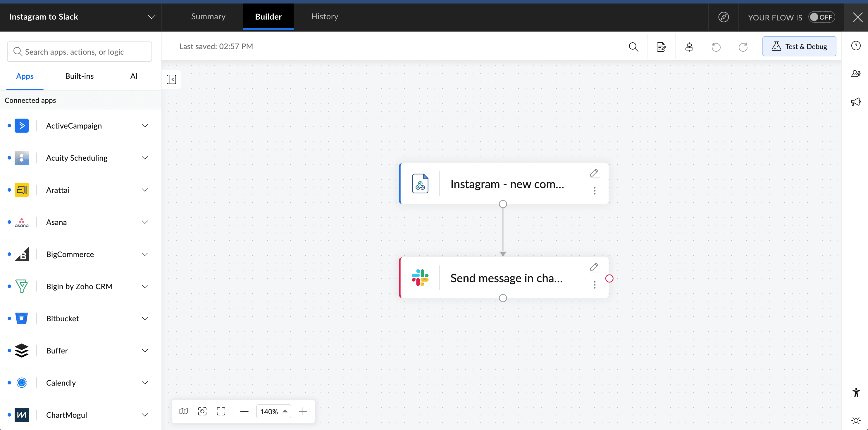Open the accessibility options icon
Viewport: 868px width, 430px height.
click(x=856, y=392)
